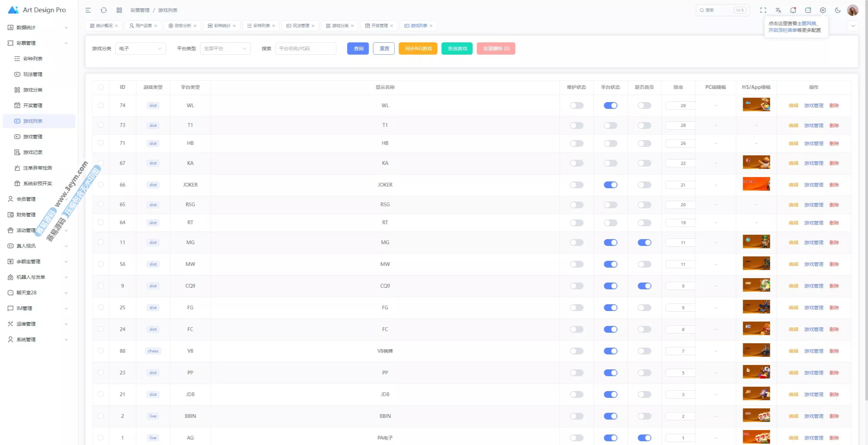
Task: Check the checkbox for the row with ID 73
Action: [x=101, y=125]
